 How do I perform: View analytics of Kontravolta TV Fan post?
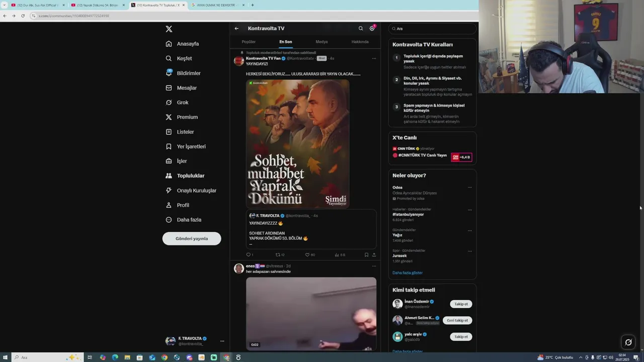tap(340, 255)
